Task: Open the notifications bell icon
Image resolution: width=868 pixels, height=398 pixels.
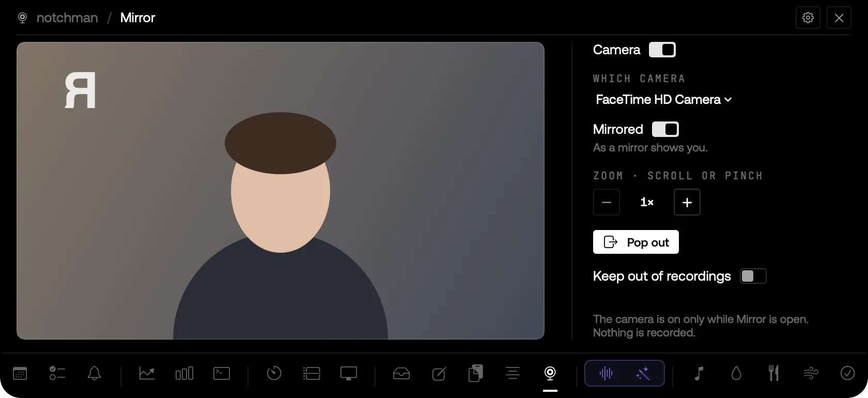Action: point(95,373)
